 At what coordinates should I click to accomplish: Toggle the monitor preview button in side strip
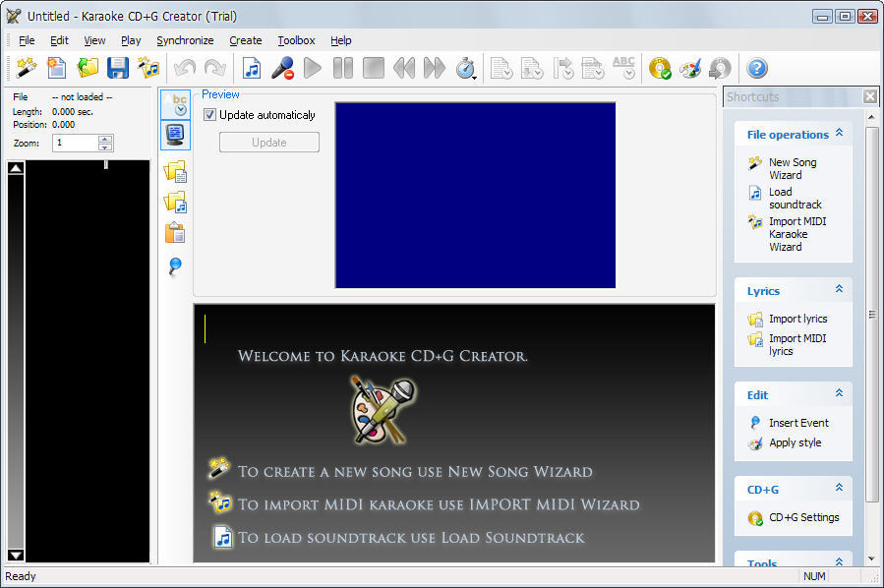click(175, 135)
